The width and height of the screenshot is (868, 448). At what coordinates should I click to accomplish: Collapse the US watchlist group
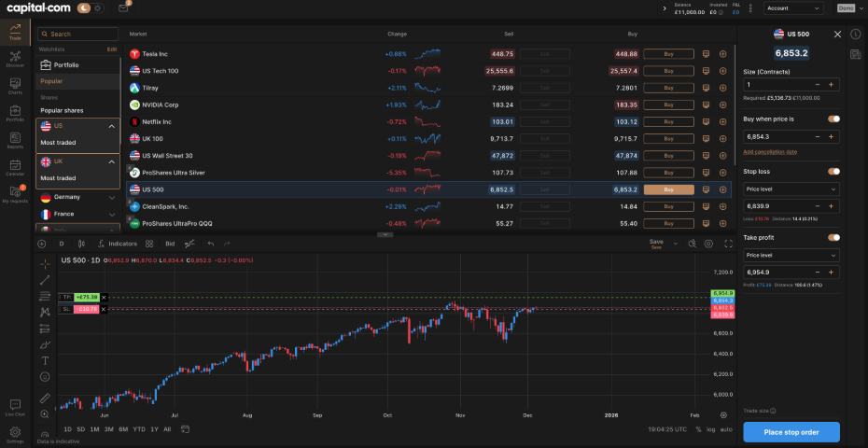[111, 126]
